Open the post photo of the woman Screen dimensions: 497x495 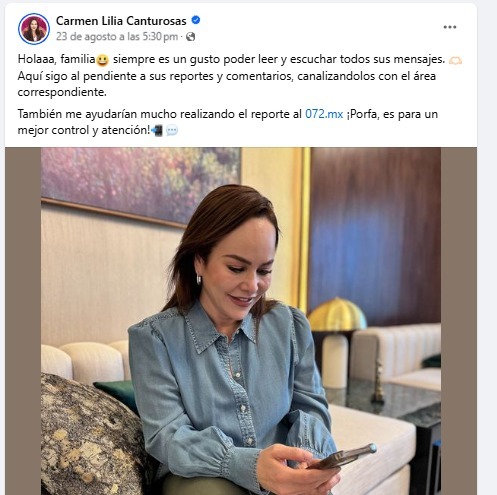(241, 321)
